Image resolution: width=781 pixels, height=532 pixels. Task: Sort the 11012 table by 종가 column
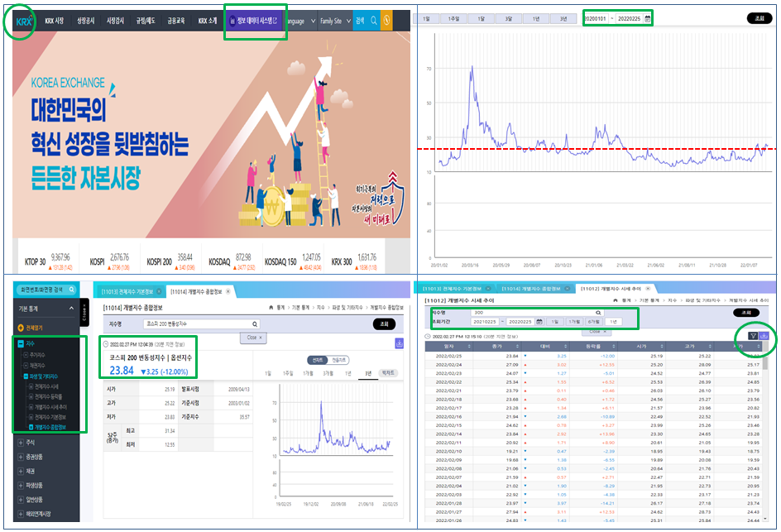pos(497,346)
